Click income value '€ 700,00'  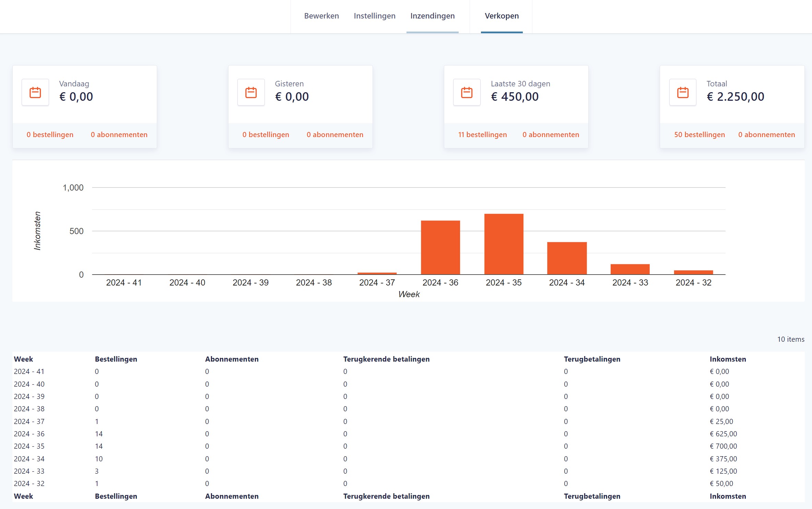(723, 446)
